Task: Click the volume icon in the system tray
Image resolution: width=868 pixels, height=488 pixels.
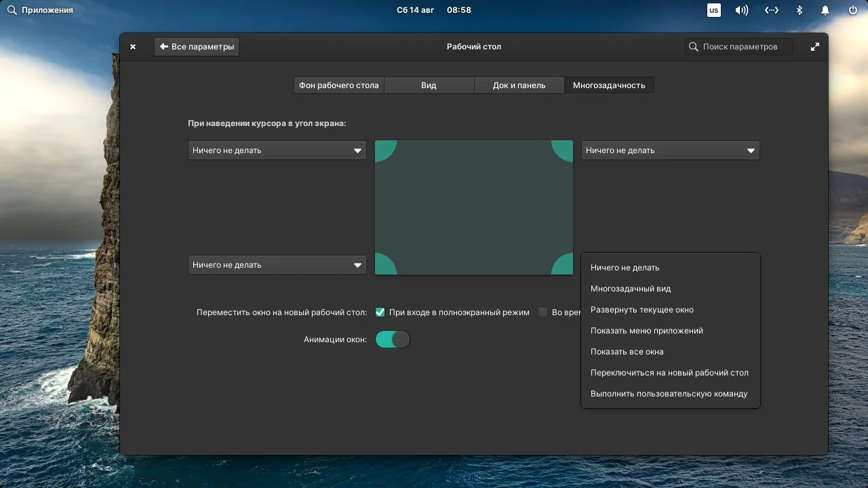Action: [741, 9]
